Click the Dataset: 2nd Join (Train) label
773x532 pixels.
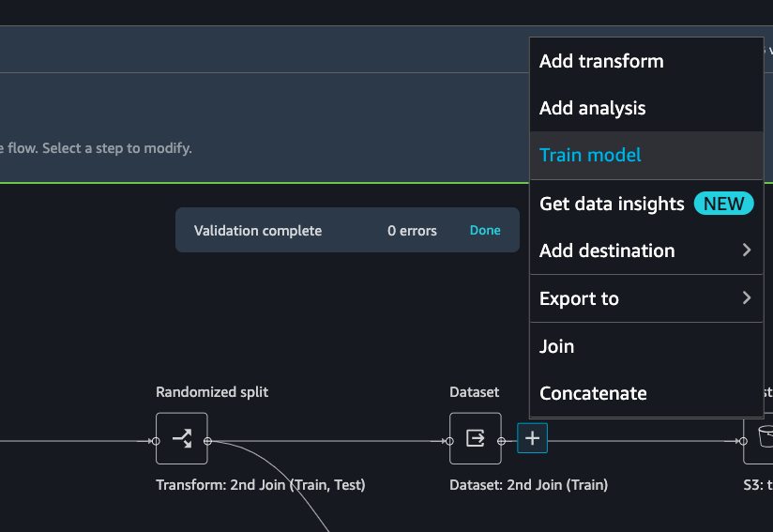click(528, 485)
